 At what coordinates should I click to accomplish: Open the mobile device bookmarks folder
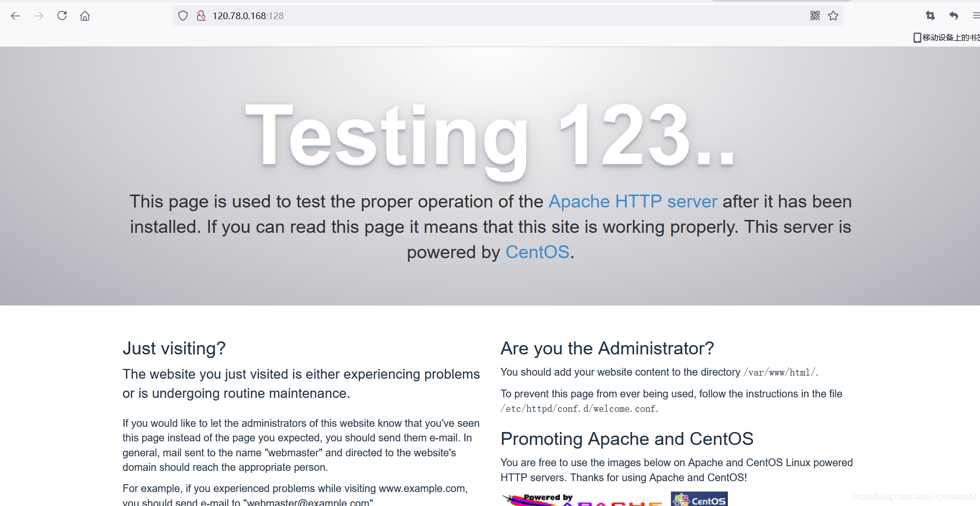tap(946, 38)
